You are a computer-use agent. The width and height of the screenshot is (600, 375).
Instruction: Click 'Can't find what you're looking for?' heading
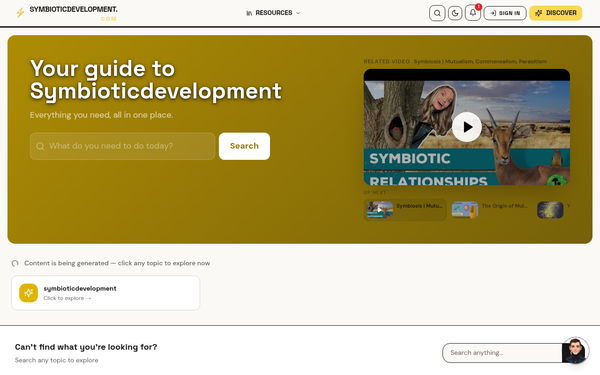[86, 347]
